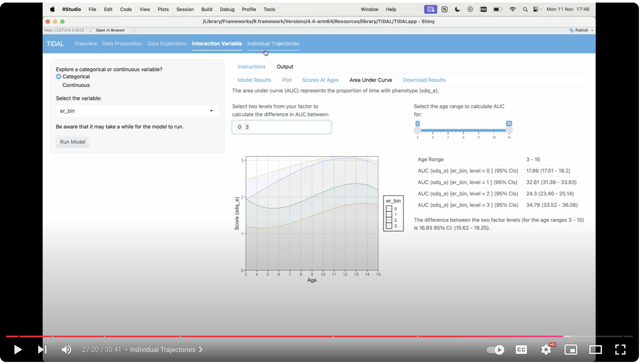Select the Interaction Variable tab
Viewport: 641px width, 364px height.
217,44
